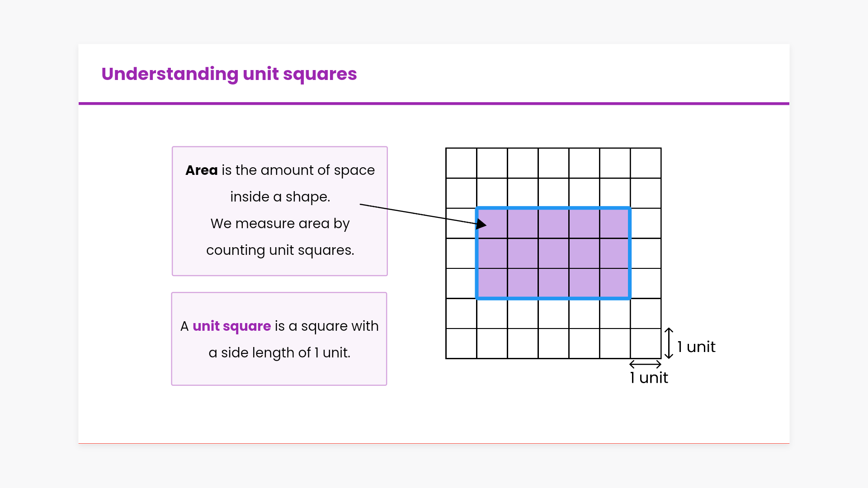This screenshot has width=868, height=488.
Task: Click the "We measure area by" text line
Action: [x=280, y=224]
